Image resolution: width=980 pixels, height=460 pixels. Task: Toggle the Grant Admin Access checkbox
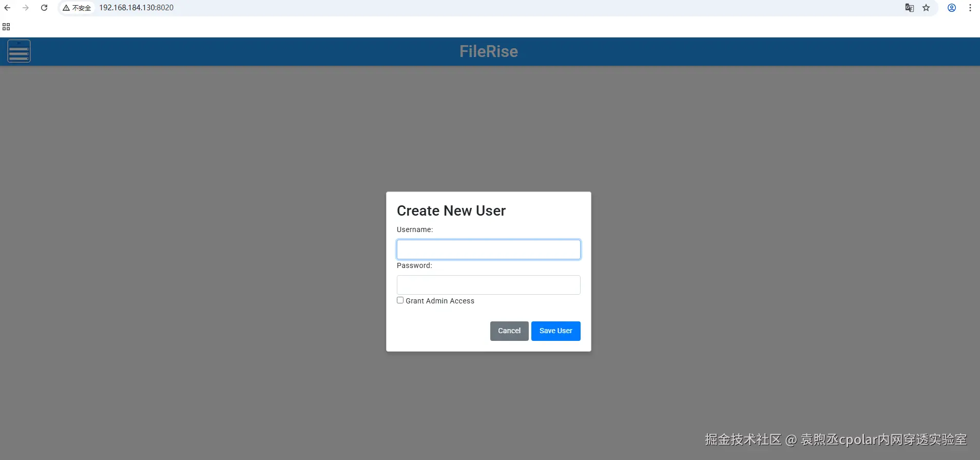click(x=400, y=300)
